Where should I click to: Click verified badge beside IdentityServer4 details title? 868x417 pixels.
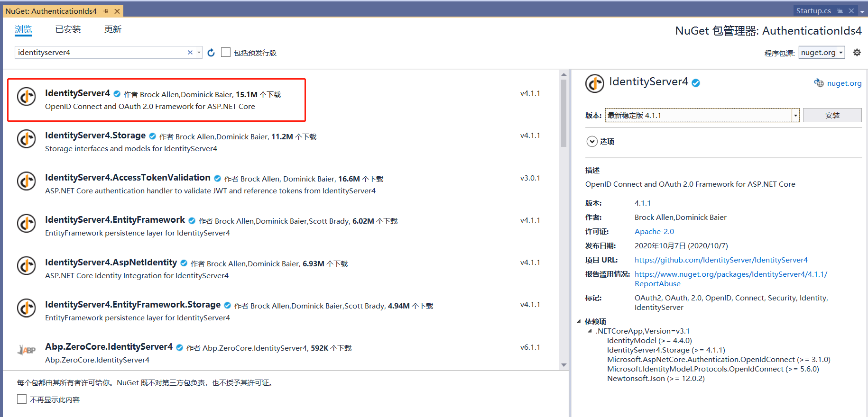click(696, 83)
